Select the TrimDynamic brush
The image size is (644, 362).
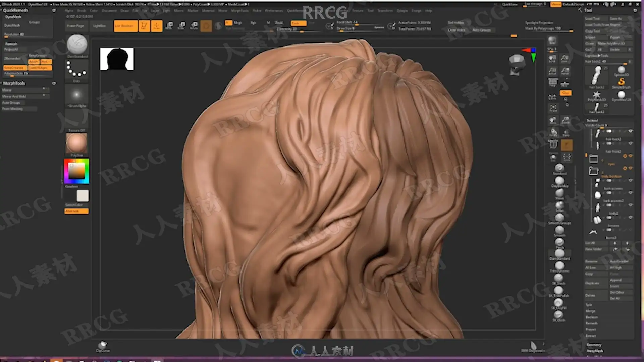559,267
